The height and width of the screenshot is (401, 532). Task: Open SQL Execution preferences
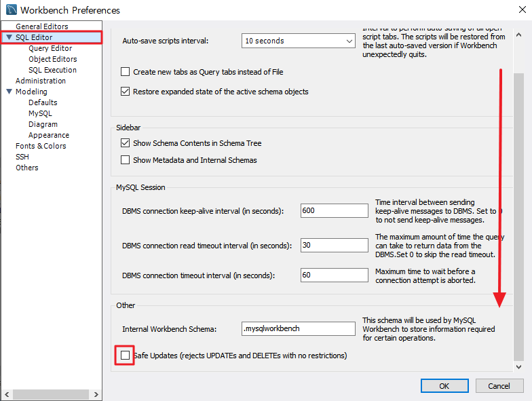53,70
